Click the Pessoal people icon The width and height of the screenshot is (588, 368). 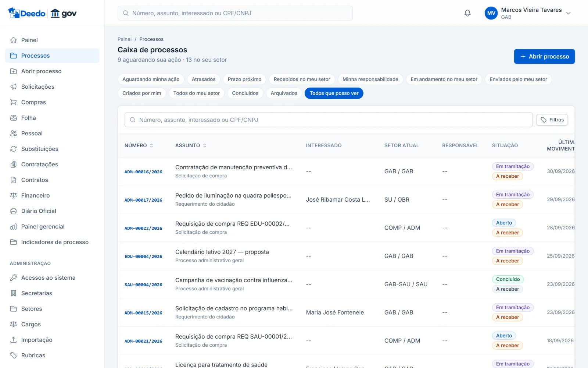click(x=14, y=133)
